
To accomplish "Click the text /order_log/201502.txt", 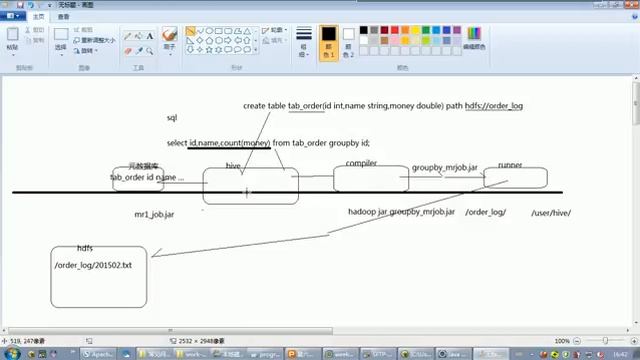I will click(x=93, y=265).
